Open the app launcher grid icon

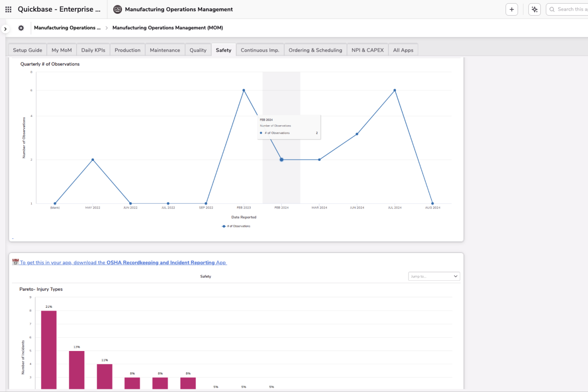[x=8, y=9]
